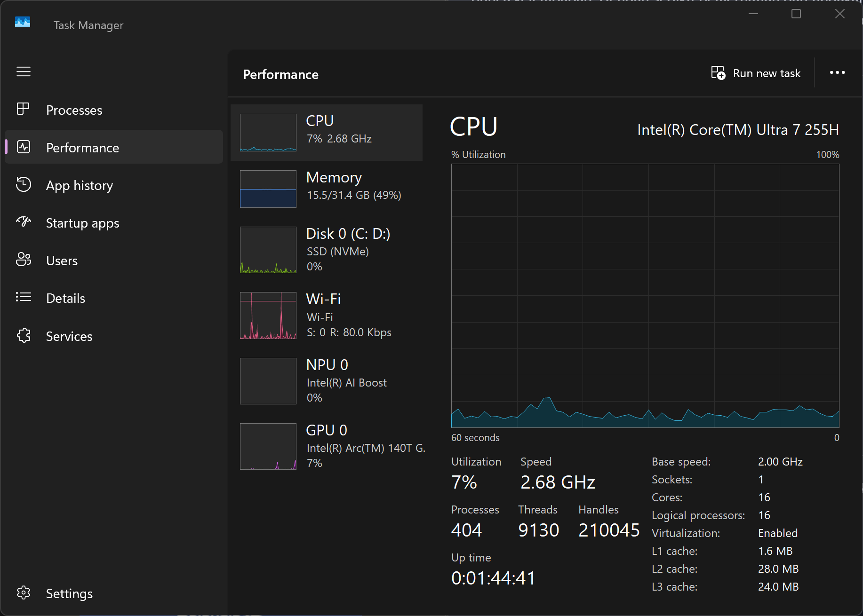Click the Settings gear icon
Screen dimensions: 863x616
tap(24, 593)
